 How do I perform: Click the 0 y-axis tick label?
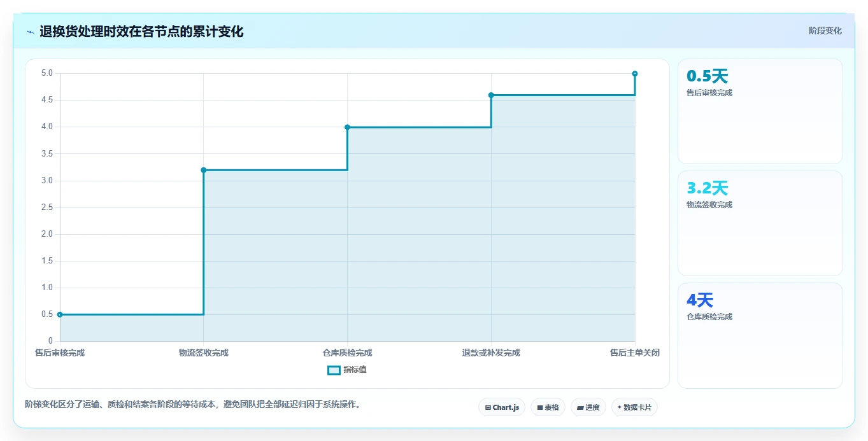[50, 341]
